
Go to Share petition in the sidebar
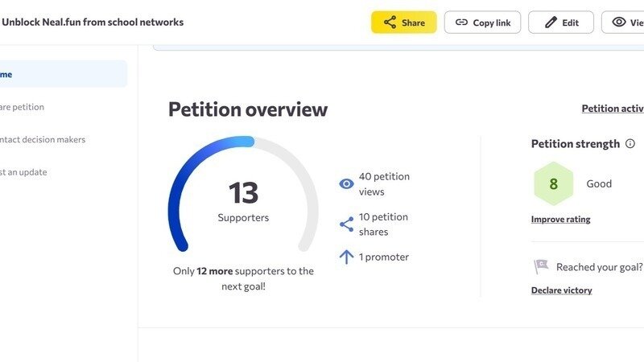[23, 107]
